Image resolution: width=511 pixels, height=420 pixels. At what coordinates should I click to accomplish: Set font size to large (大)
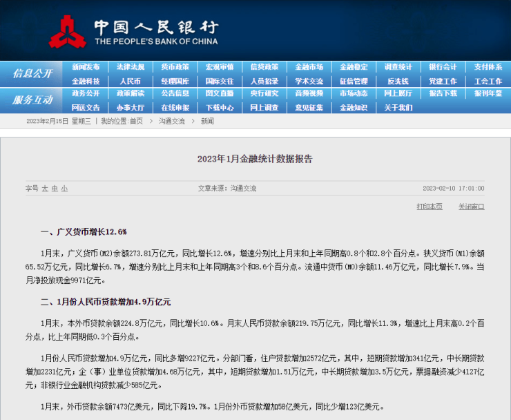[x=45, y=188]
